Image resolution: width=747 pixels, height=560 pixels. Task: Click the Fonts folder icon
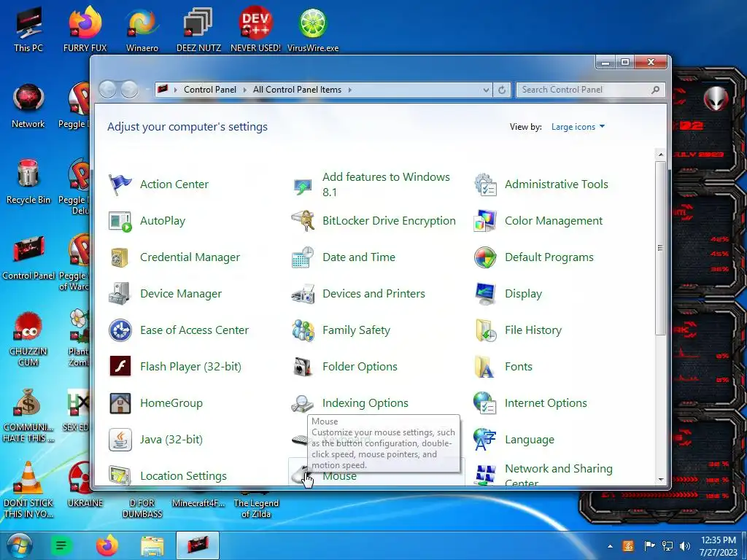(485, 367)
